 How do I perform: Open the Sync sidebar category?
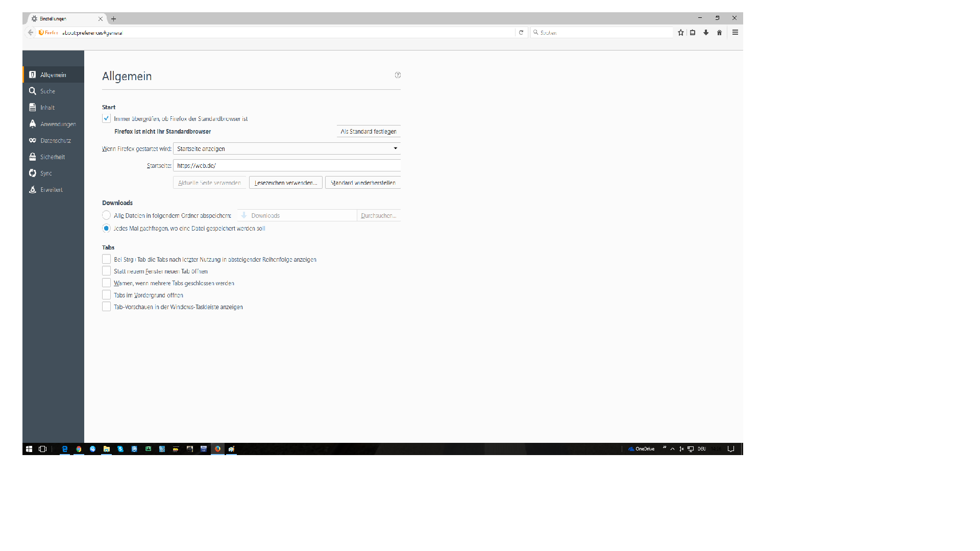point(46,173)
